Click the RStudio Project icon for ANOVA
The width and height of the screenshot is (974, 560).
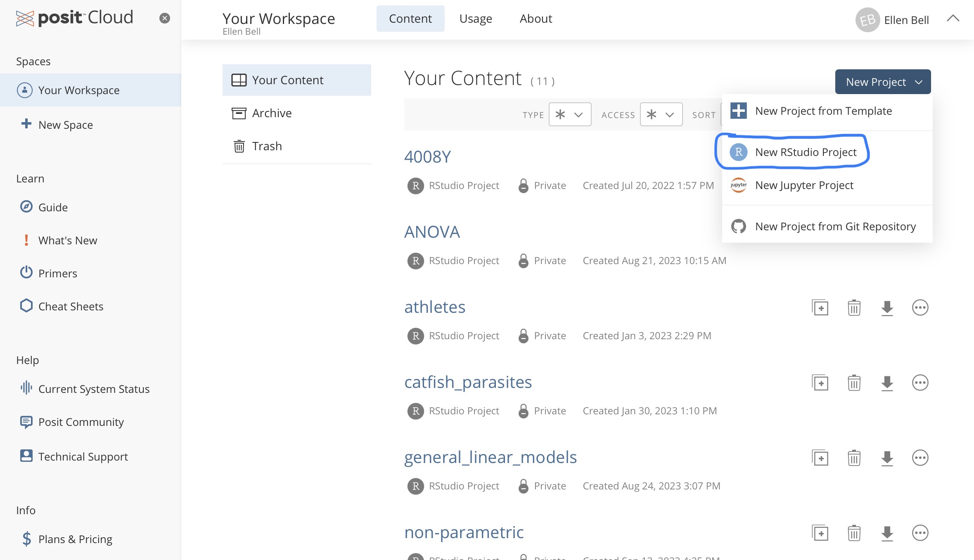click(x=415, y=260)
